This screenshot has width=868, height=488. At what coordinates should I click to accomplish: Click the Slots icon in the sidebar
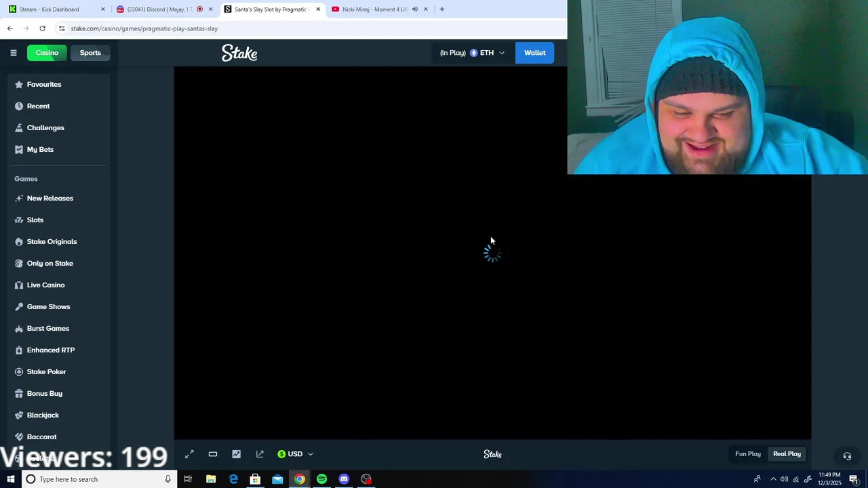click(x=19, y=220)
